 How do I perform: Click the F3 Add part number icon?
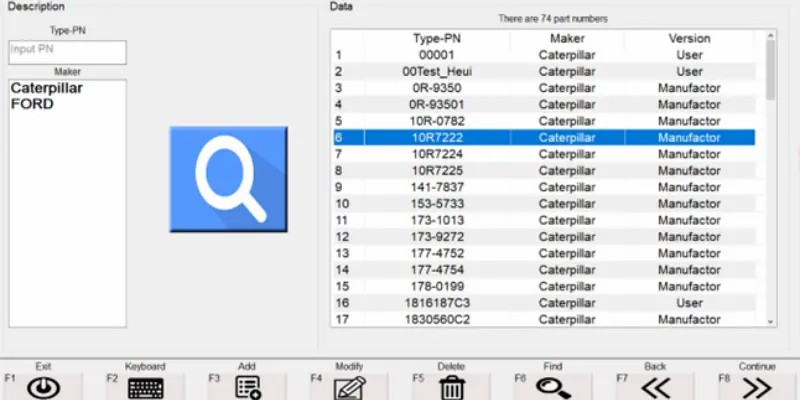tap(248, 388)
